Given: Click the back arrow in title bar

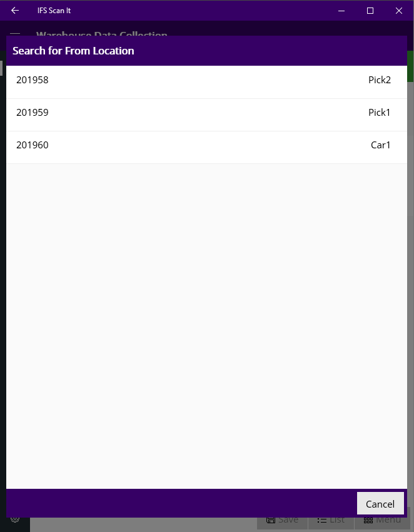Looking at the screenshot, I should point(15,11).
